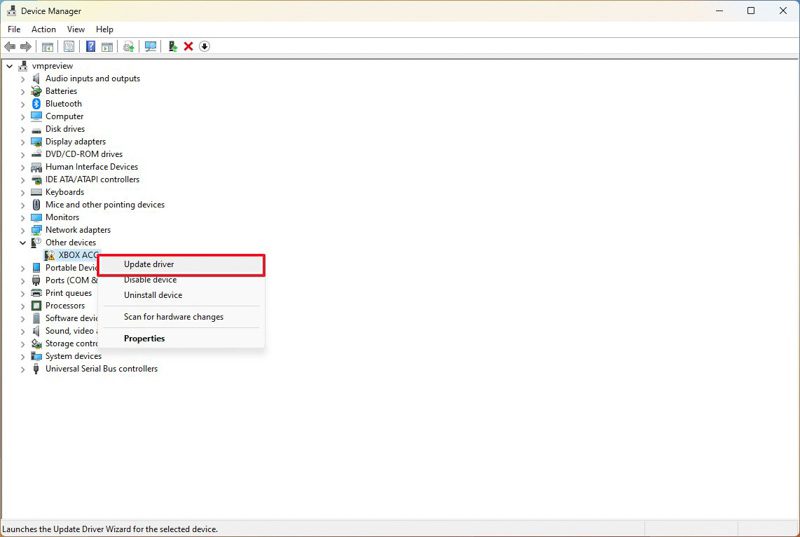The width and height of the screenshot is (800, 537).
Task: Click Show/Hide Action Pane toolbar icon
Action: pyautogui.click(x=107, y=47)
